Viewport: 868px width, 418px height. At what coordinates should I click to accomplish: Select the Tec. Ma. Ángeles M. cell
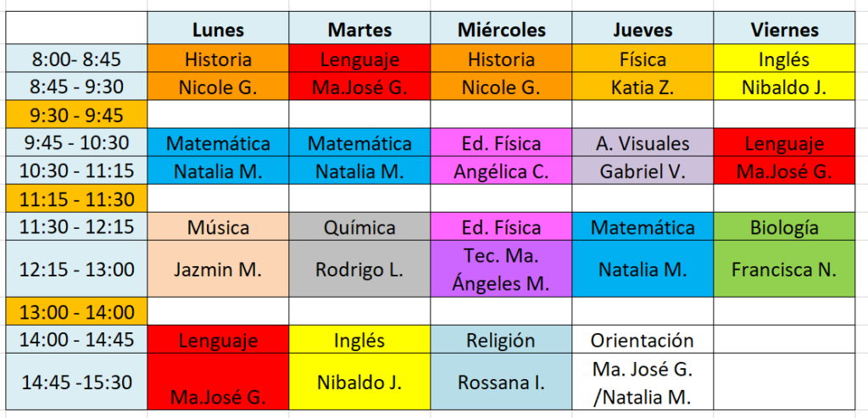click(501, 270)
